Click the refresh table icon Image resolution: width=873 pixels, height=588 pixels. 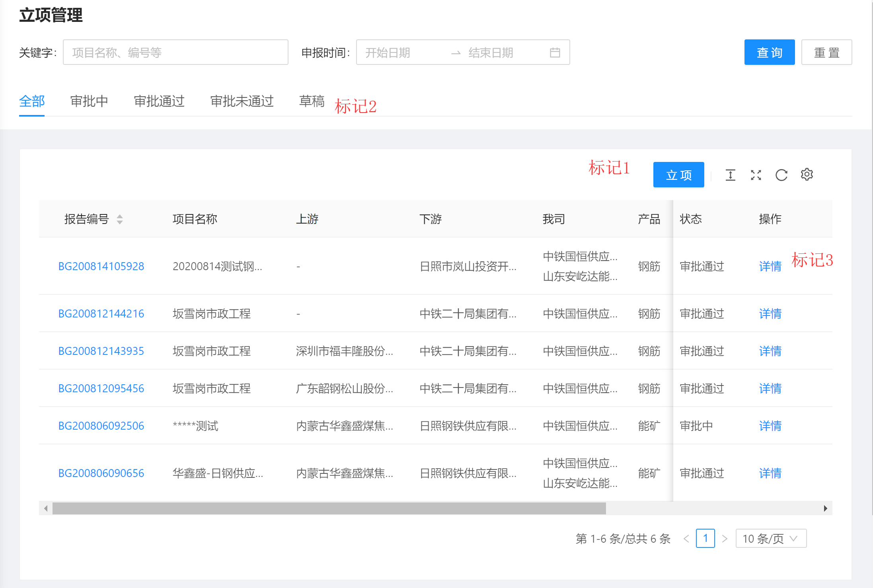pos(781,175)
